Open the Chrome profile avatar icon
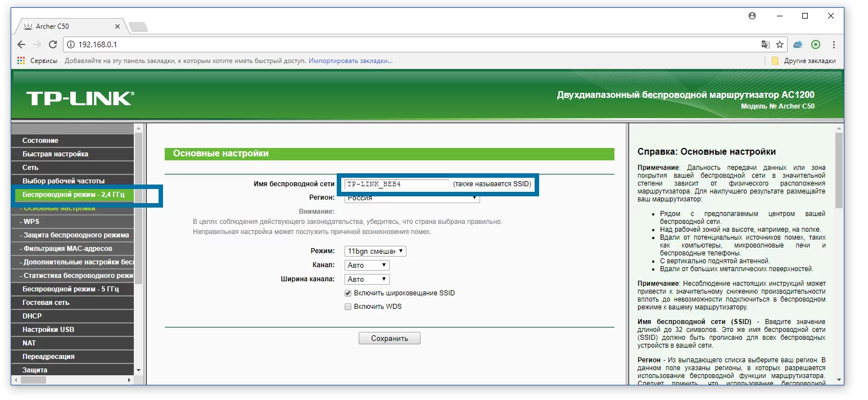Screen dimensions: 868x400 click(x=752, y=16)
